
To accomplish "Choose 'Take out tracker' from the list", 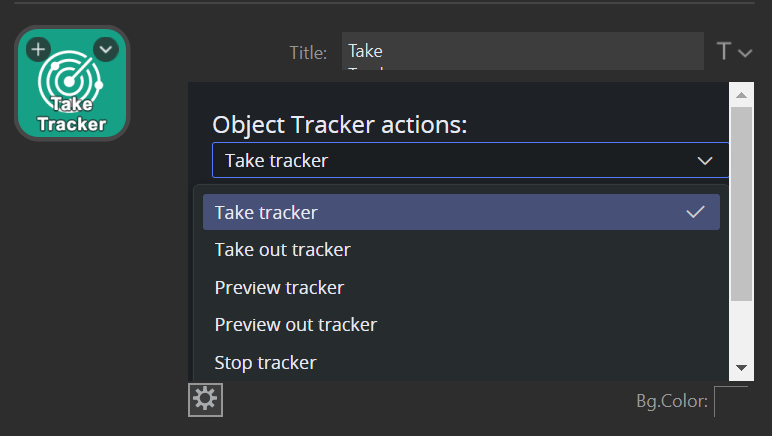I will pyautogui.click(x=282, y=250).
